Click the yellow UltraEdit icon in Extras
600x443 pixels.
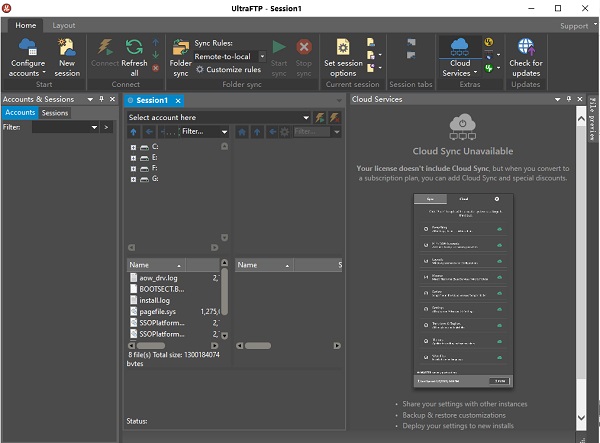489,42
